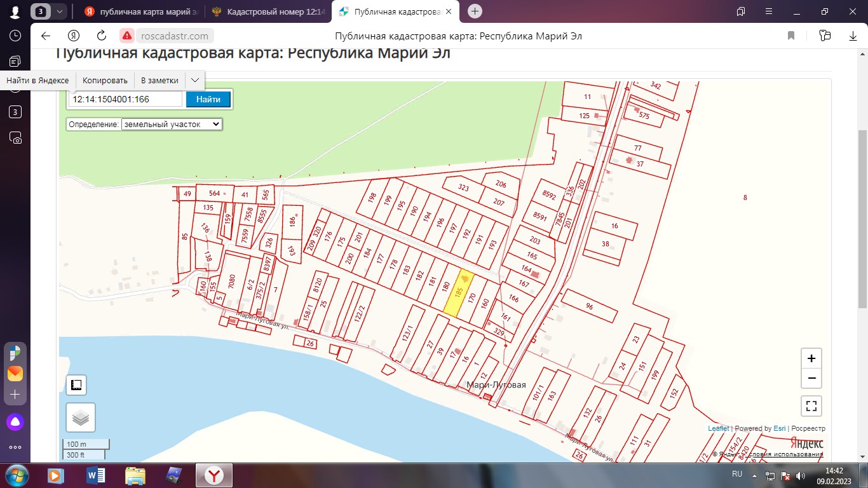
Task: Click the cadastral number input field
Action: [x=126, y=99]
